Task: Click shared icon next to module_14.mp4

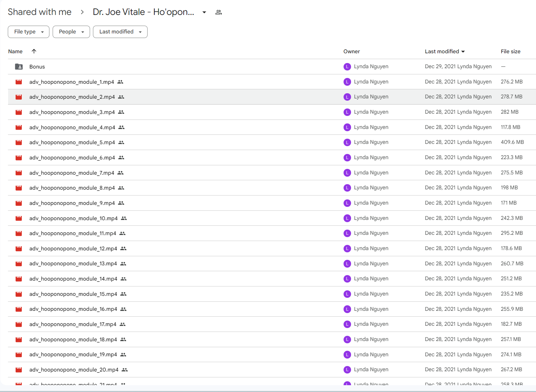Action: [x=124, y=279]
